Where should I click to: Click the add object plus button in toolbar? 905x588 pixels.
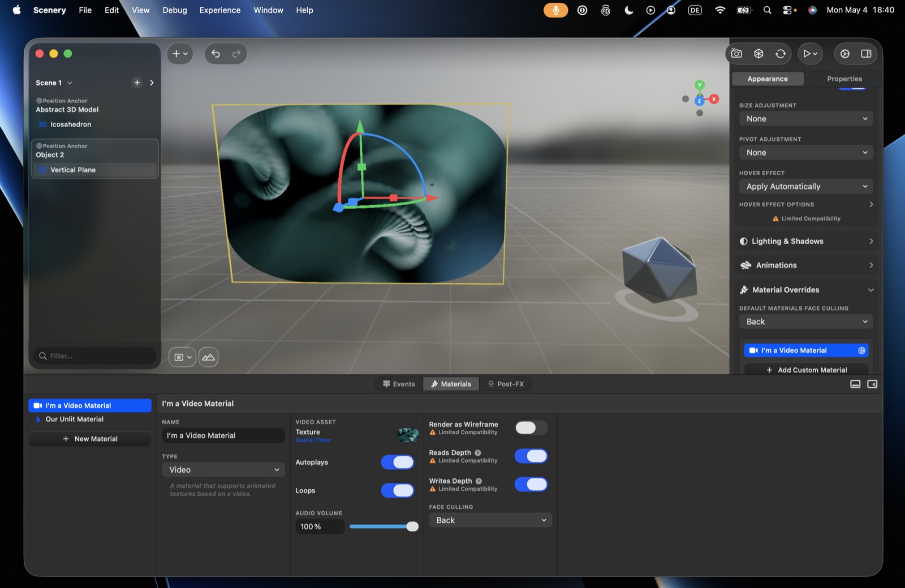pos(180,54)
